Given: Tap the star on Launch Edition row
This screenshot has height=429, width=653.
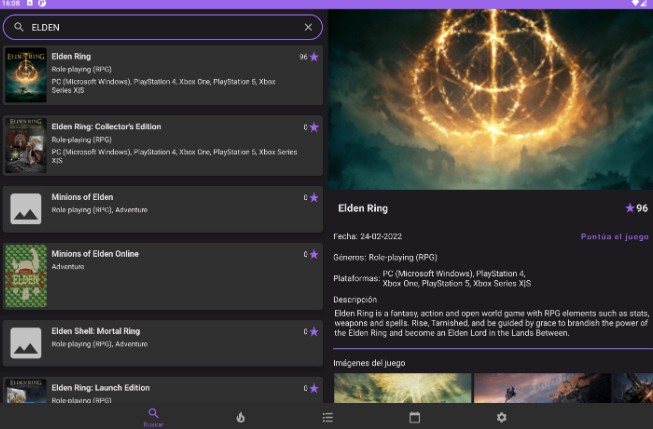Looking at the screenshot, I should 314,388.
